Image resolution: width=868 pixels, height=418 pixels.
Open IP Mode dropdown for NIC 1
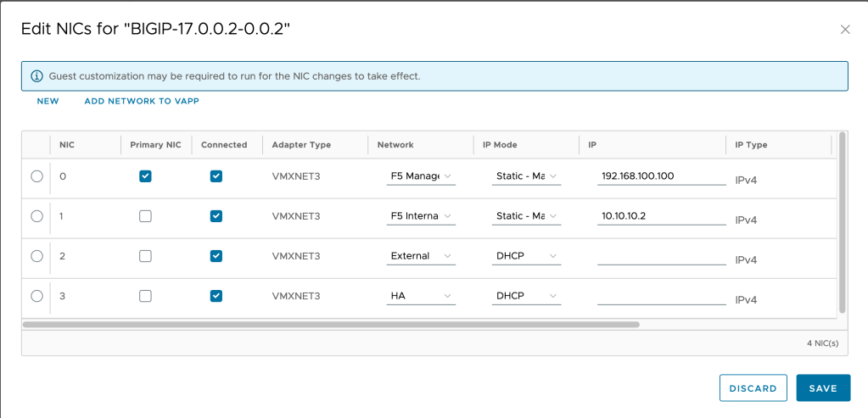526,216
